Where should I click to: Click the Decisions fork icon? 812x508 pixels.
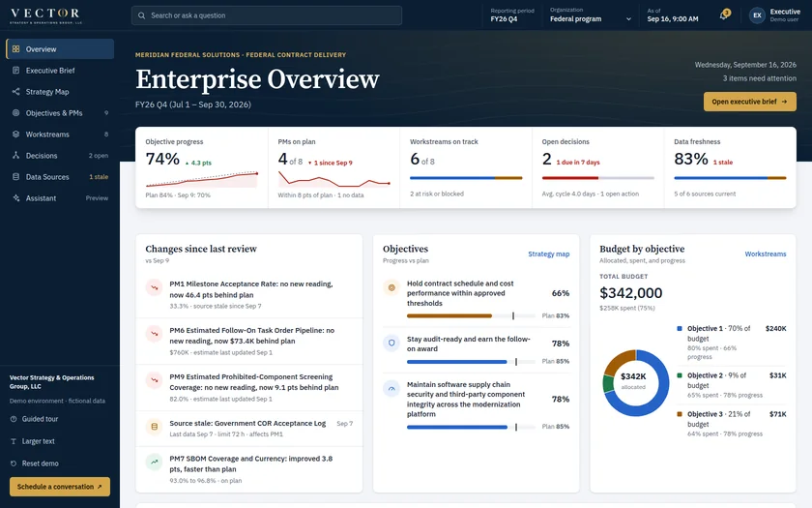coord(16,155)
